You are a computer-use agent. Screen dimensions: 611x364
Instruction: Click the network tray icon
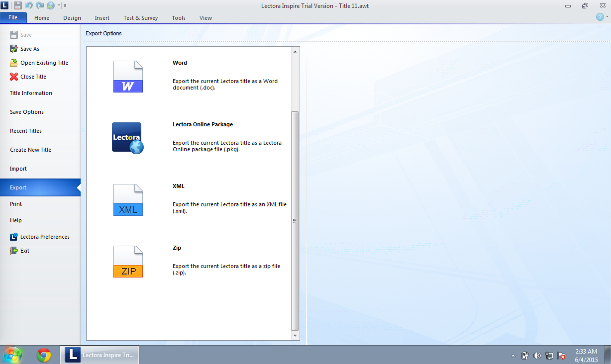click(x=549, y=356)
